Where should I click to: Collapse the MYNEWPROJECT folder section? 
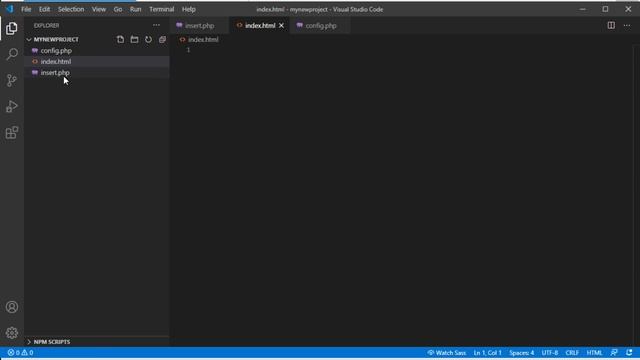pyautogui.click(x=56, y=40)
